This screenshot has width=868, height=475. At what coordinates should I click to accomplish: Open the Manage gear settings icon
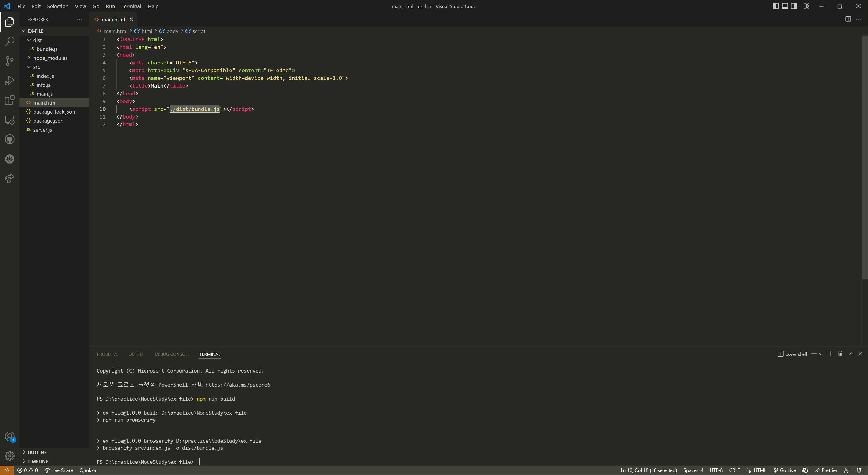(x=9, y=456)
